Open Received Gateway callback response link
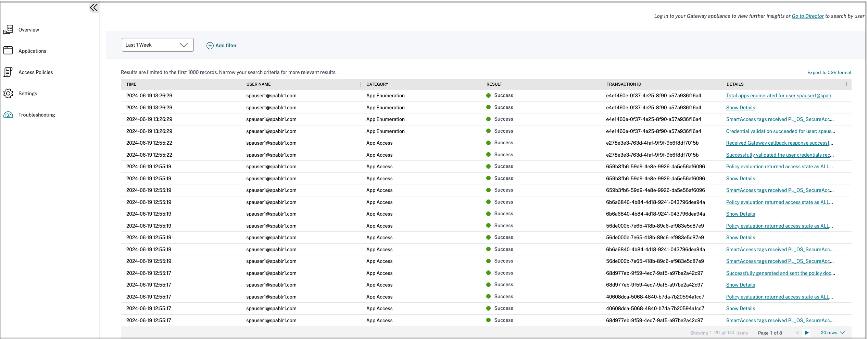The height and width of the screenshot is (339, 868). (x=779, y=143)
